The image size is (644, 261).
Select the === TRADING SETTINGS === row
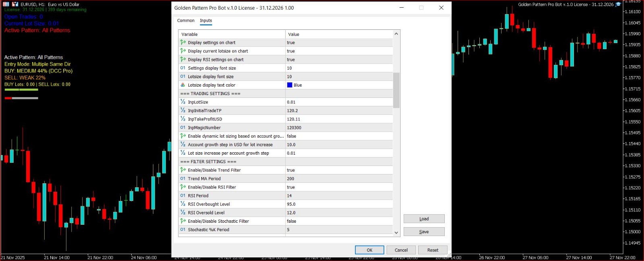pyautogui.click(x=286, y=93)
